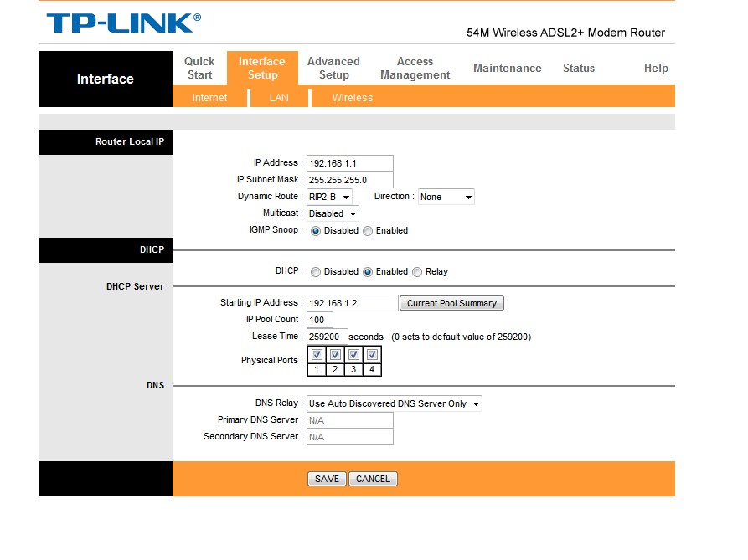The image size is (748, 560).
Task: Click the IP Pool Count field
Action: click(320, 320)
